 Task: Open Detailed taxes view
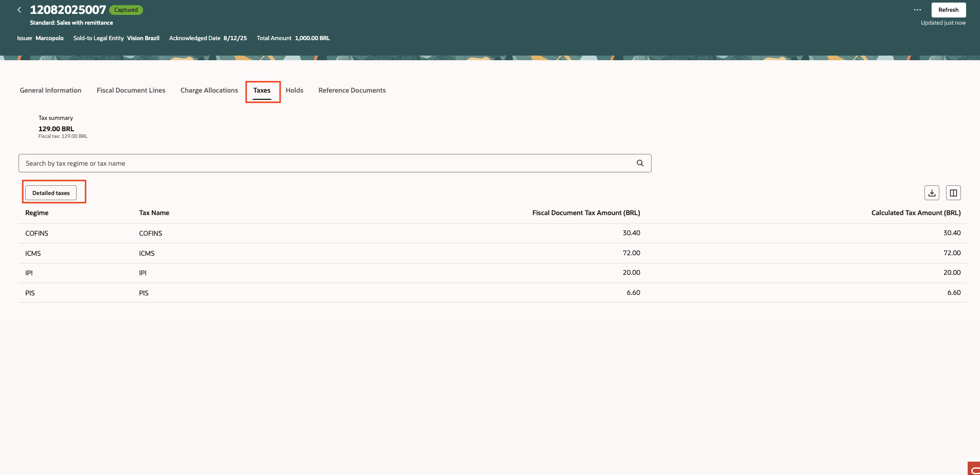coord(51,193)
